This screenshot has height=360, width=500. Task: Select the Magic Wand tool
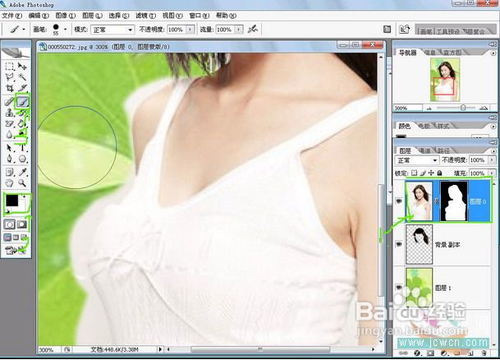tap(22, 77)
